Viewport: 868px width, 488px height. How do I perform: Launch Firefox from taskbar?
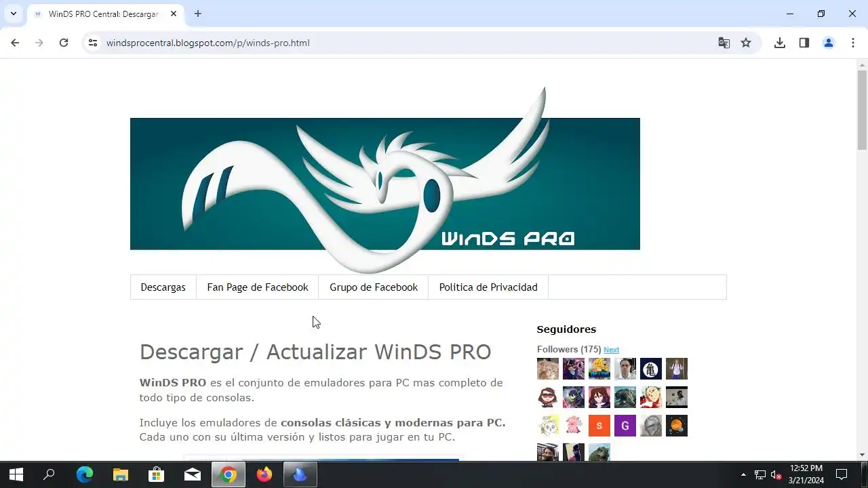pos(264,474)
